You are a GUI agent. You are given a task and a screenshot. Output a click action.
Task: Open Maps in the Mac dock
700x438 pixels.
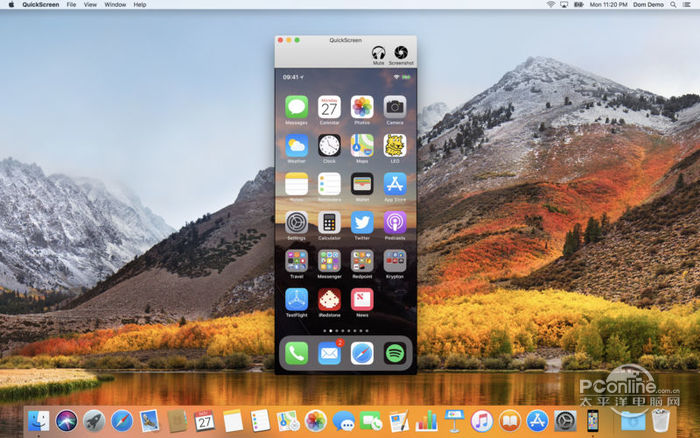coord(288,421)
